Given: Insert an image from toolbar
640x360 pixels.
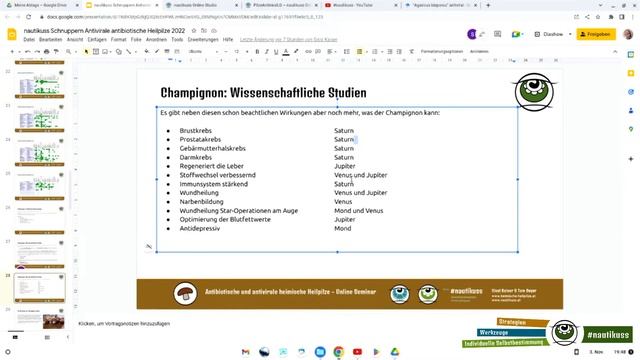Looking at the screenshot, I should pyautogui.click(x=105, y=51).
